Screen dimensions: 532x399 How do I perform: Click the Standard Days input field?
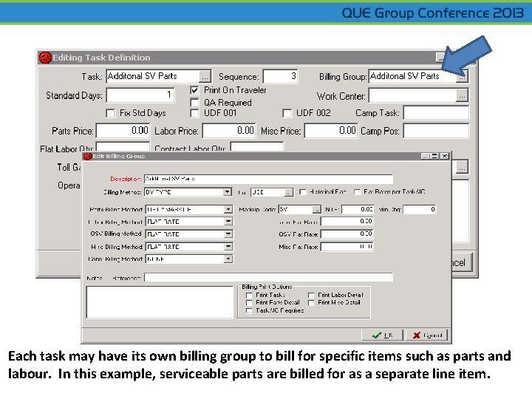140,95
